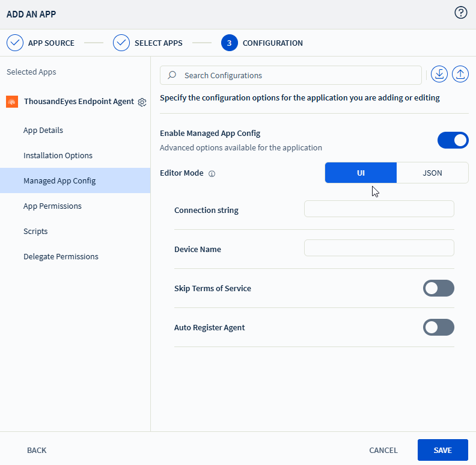
Task: Click Cancel to discard changes
Action: (x=383, y=450)
